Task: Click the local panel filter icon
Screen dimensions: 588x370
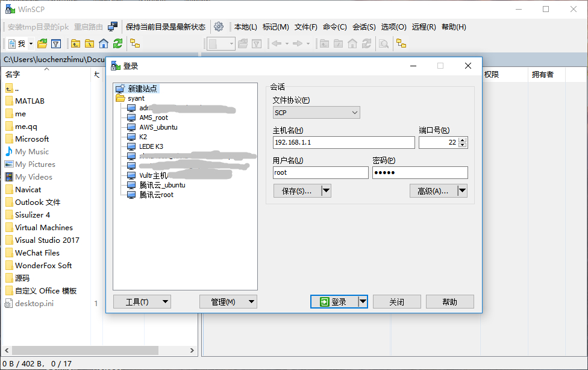Action: click(56, 44)
